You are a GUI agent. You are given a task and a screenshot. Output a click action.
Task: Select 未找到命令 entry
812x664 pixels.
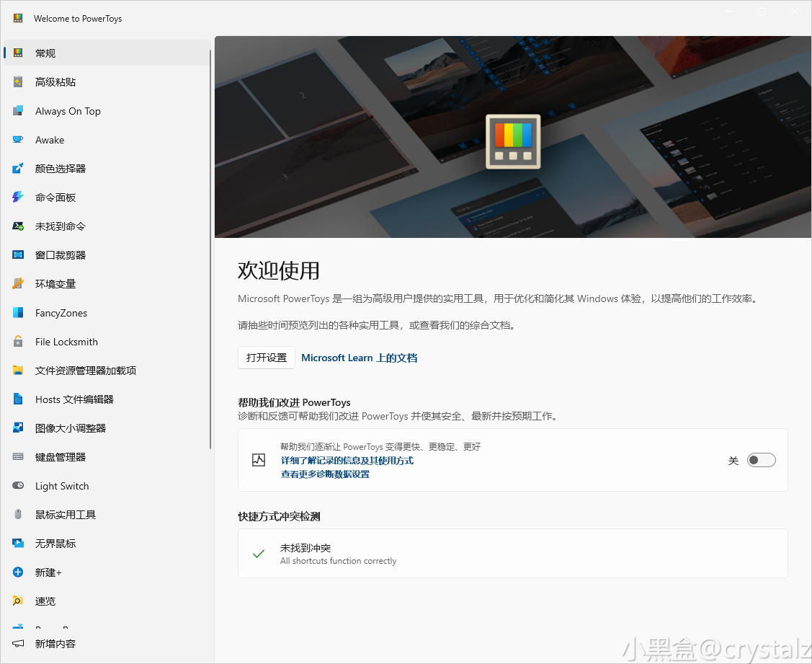[x=107, y=226]
